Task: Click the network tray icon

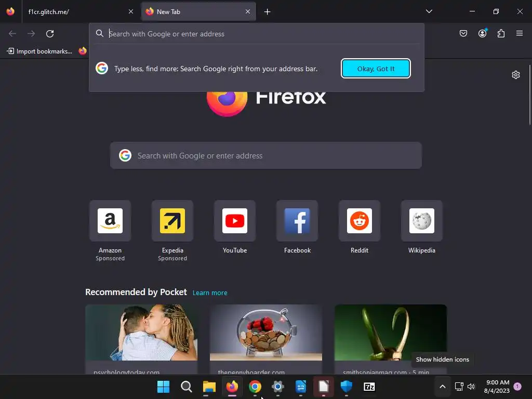Action: pyautogui.click(x=459, y=387)
